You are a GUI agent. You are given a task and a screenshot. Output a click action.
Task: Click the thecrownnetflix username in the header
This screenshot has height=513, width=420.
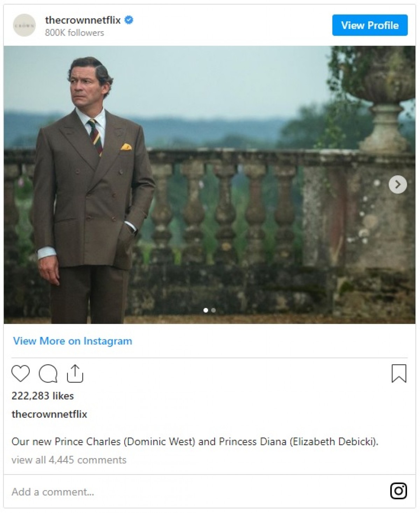[83, 20]
